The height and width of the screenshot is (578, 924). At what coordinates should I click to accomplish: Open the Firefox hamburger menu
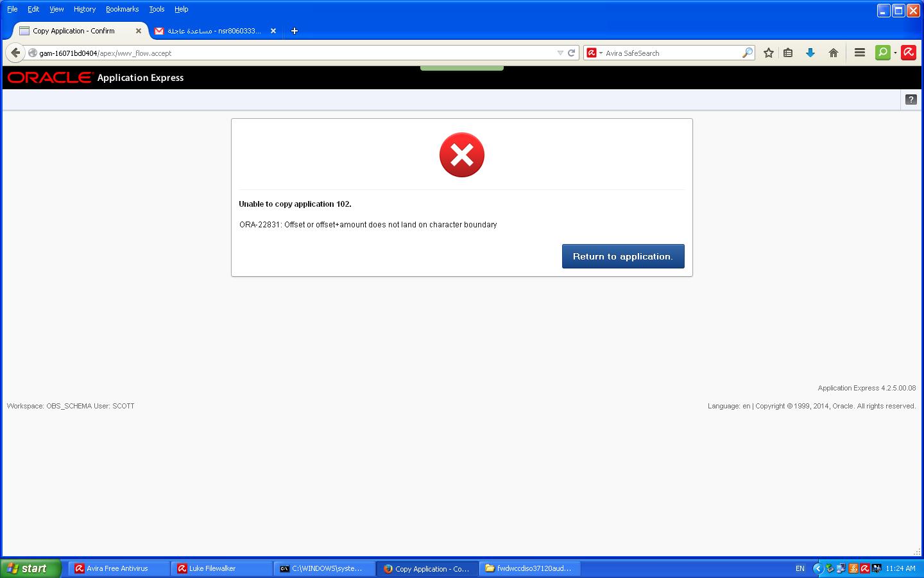[x=860, y=53]
